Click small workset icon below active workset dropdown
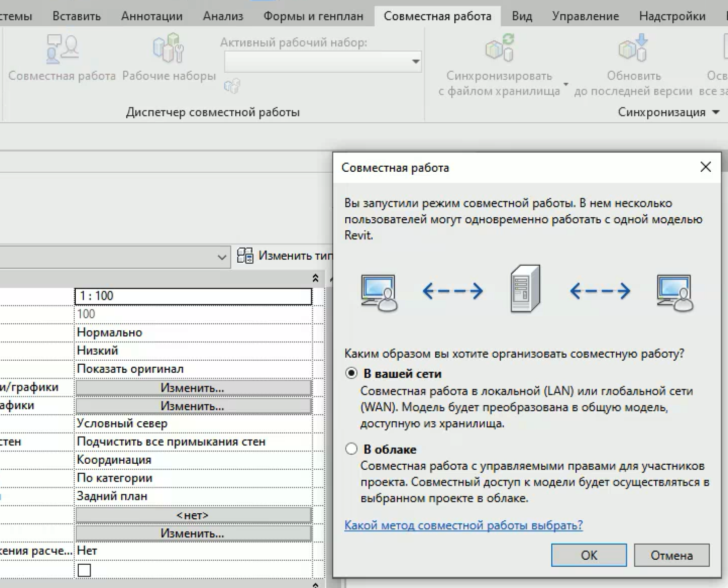This screenshot has width=728, height=588. 232,86
